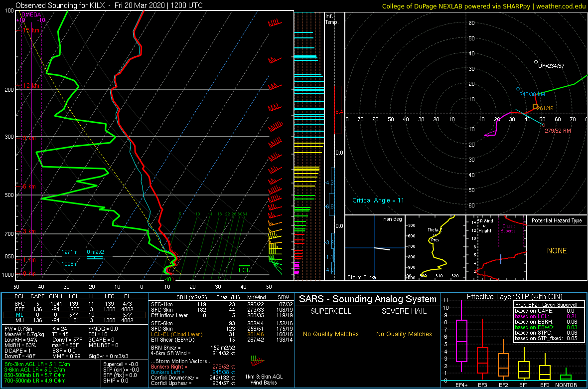The height and width of the screenshot is (389, 588).
Task: Click the SUPERCELL column heading
Action: [330, 312]
